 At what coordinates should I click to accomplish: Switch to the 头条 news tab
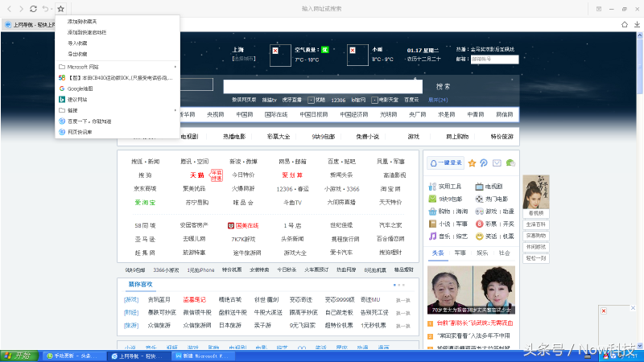coord(438,253)
